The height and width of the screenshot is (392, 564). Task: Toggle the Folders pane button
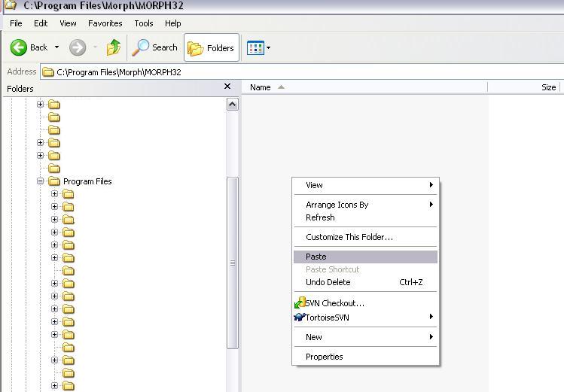point(212,47)
